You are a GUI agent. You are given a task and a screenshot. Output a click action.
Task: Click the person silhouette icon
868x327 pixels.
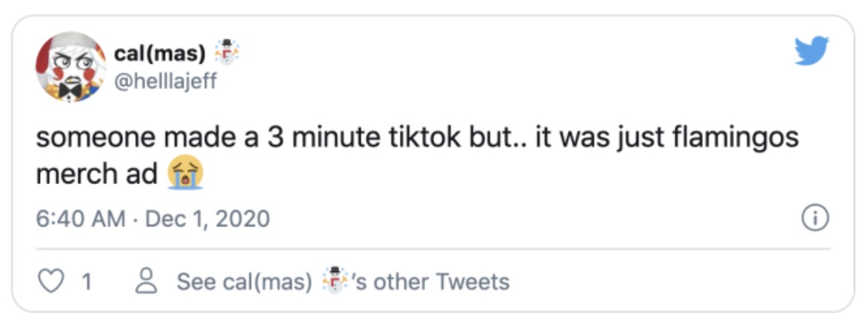(147, 282)
